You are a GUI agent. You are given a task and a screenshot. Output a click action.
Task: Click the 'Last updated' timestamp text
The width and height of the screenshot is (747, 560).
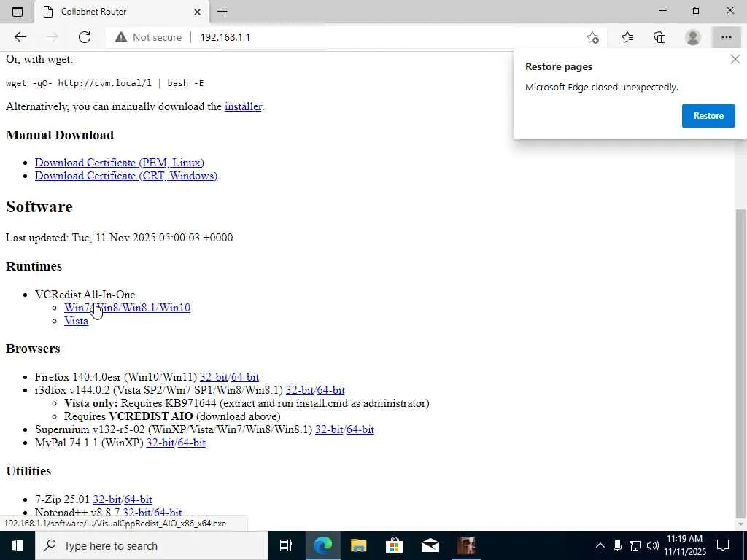[x=120, y=238]
